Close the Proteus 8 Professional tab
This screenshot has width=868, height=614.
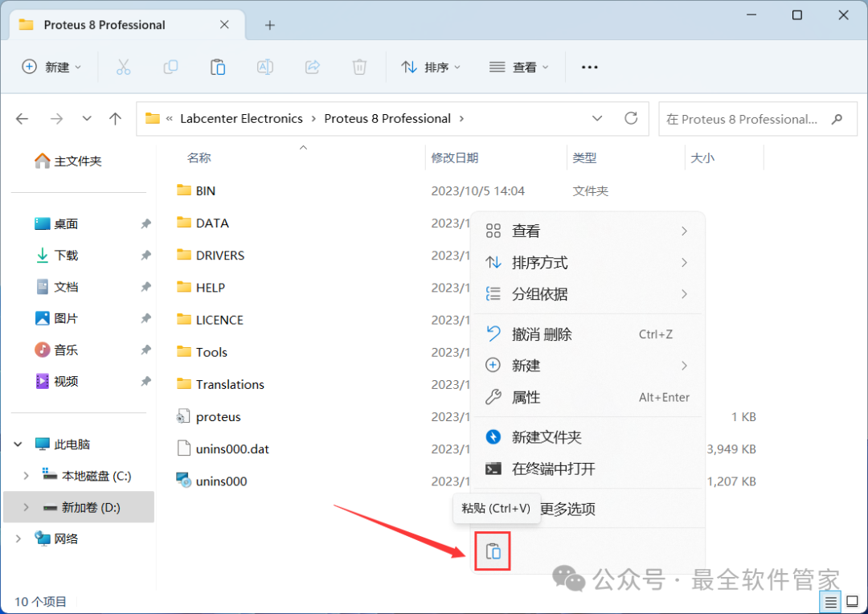pos(224,24)
